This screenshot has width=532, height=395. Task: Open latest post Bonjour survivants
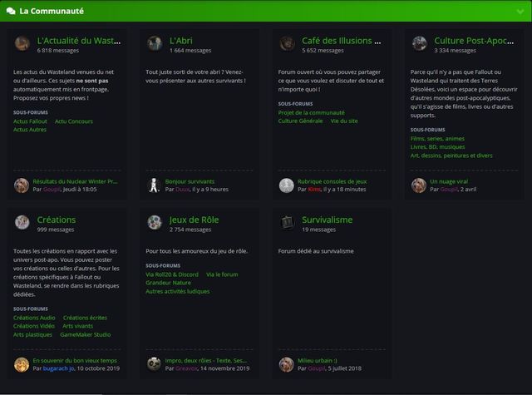[x=190, y=181]
